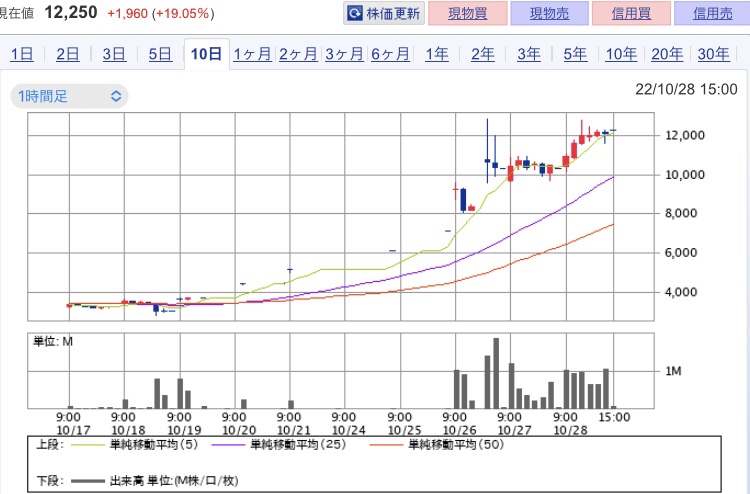
Task: Click the refresh icon in 株価更新
Action: [x=355, y=13]
